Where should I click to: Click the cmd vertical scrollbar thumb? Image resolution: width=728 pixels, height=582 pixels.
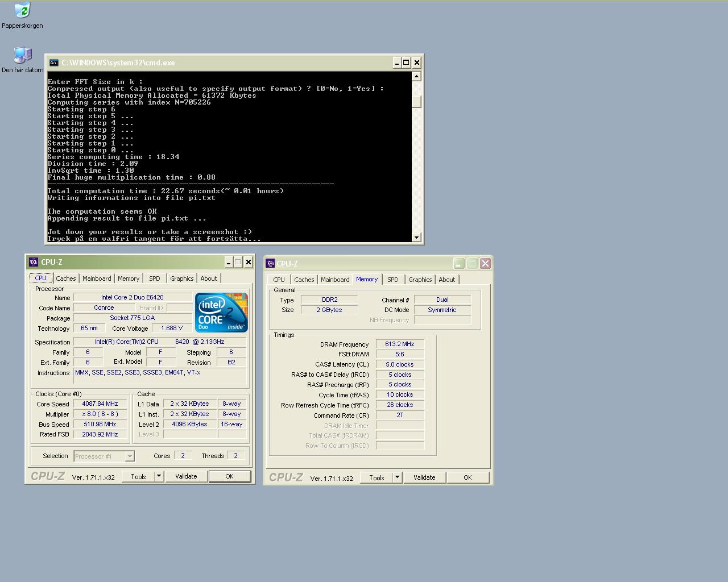point(417,101)
